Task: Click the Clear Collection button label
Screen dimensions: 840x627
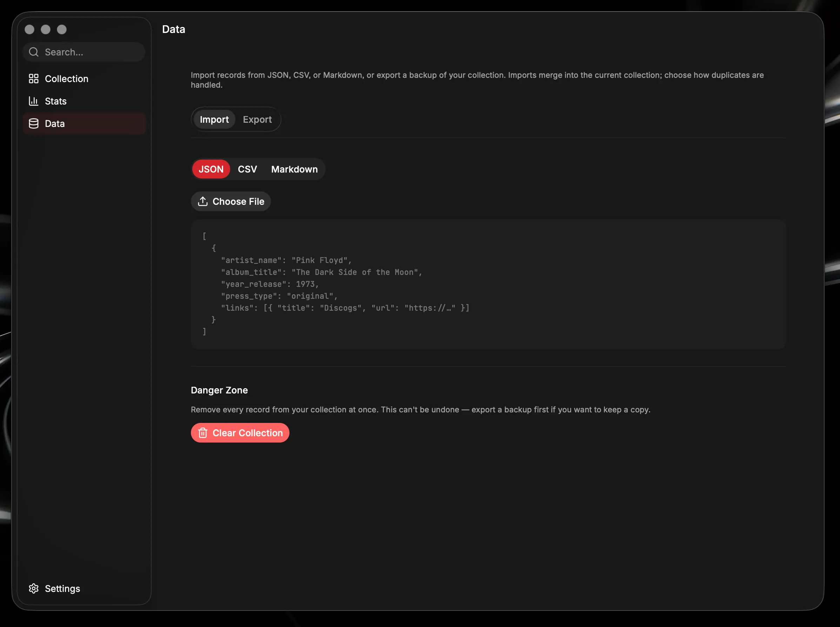Action: tap(248, 433)
